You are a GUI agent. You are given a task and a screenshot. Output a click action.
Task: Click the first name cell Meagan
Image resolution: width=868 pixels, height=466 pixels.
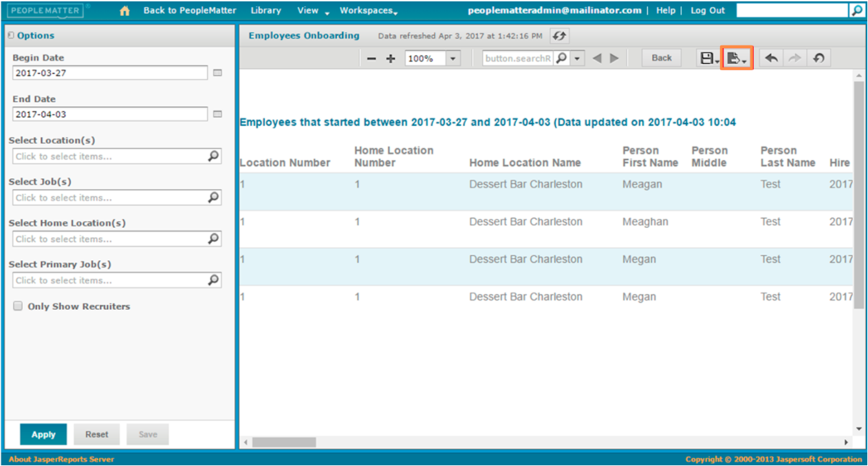[x=642, y=184]
